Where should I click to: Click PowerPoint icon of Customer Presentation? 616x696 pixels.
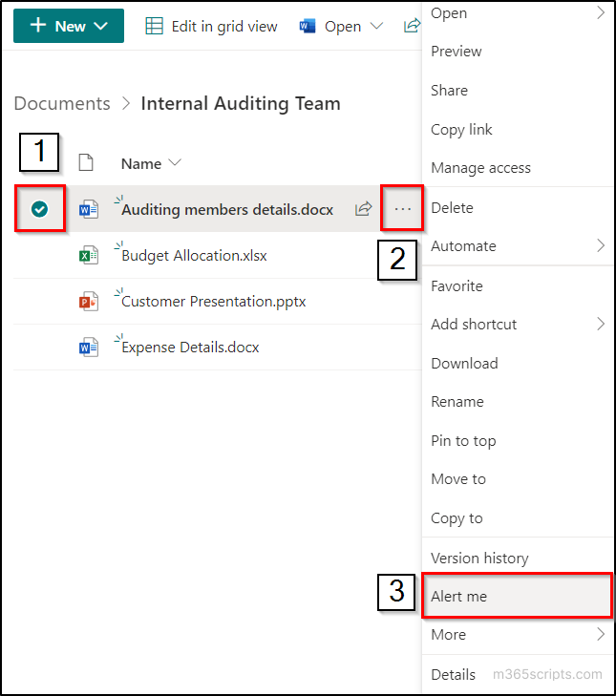click(89, 301)
